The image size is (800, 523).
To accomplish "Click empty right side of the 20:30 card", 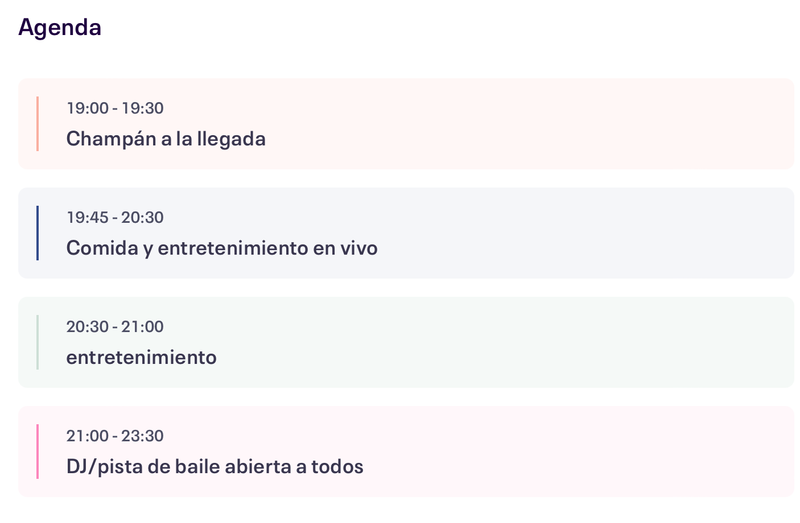I will click(600, 342).
